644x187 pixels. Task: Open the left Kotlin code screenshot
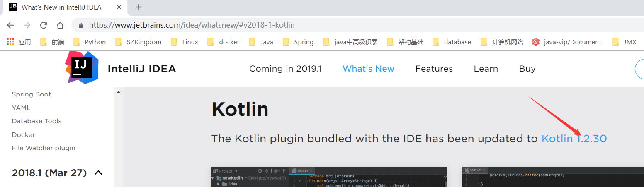tap(329, 177)
